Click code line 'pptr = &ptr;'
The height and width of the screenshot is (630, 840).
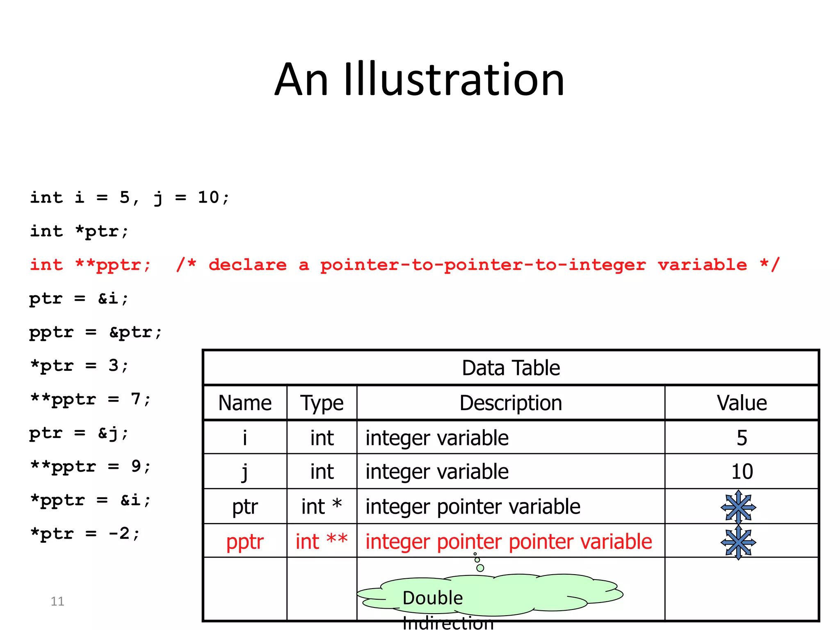click(x=96, y=332)
